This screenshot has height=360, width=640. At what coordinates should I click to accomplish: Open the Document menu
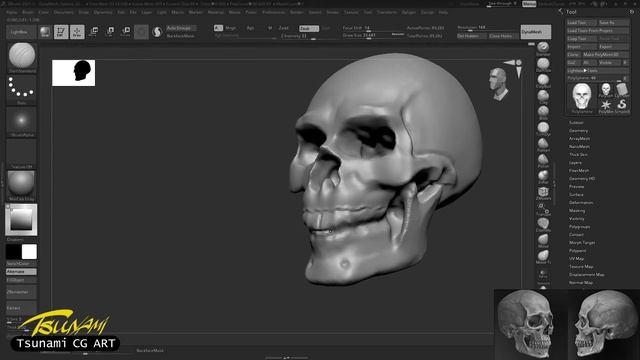pos(64,12)
